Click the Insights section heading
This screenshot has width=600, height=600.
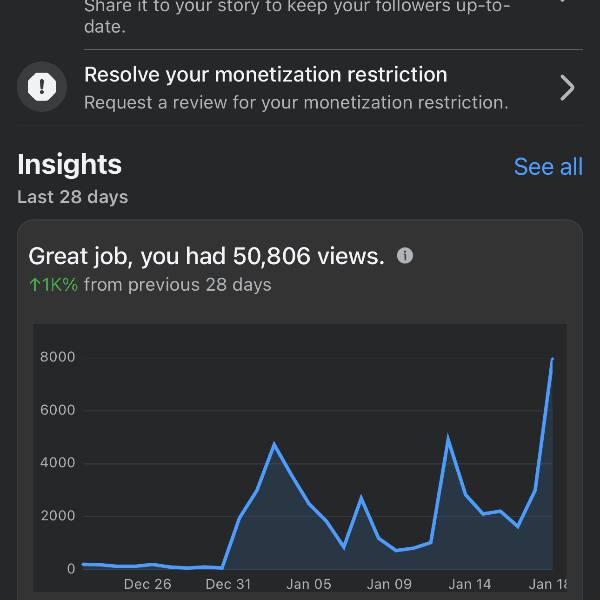pos(69,165)
